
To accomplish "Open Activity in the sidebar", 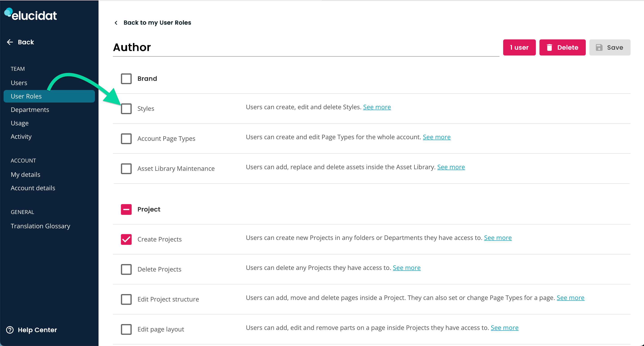I will pos(21,137).
